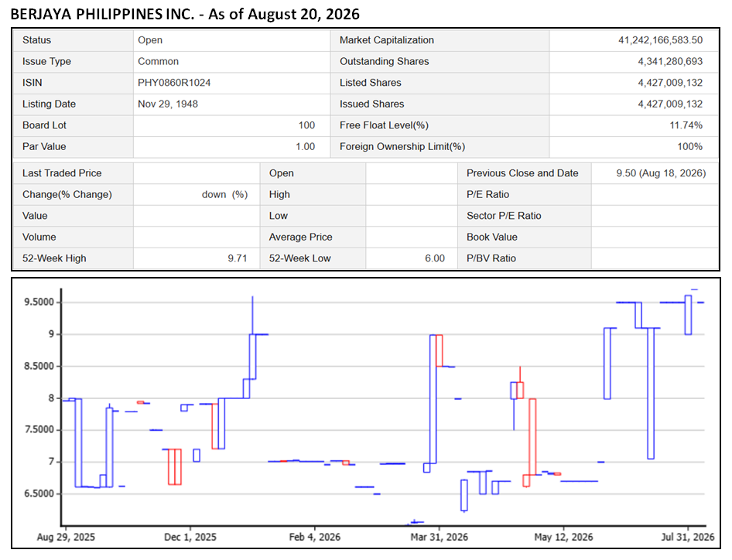Select the Average Price label
Screen dimensions: 732x560
coord(300,237)
